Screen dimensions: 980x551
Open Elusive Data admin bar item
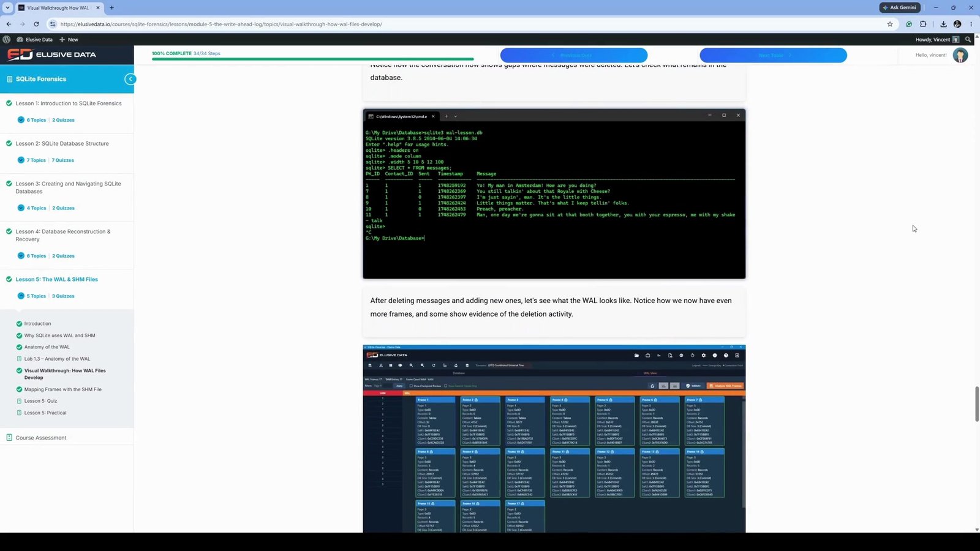pos(34,39)
